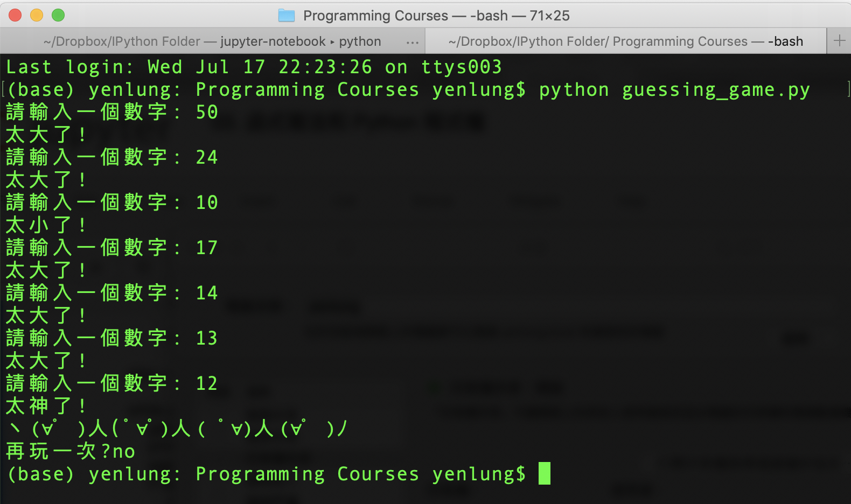Click the 'python guessing_game.py' command text
851x504 pixels.
click(674, 90)
